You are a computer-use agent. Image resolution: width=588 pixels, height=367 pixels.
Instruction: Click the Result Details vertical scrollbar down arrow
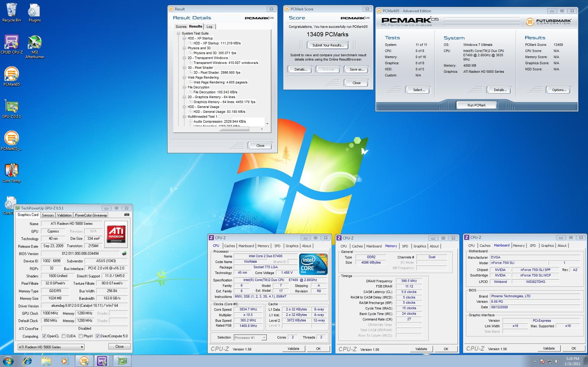(267, 124)
